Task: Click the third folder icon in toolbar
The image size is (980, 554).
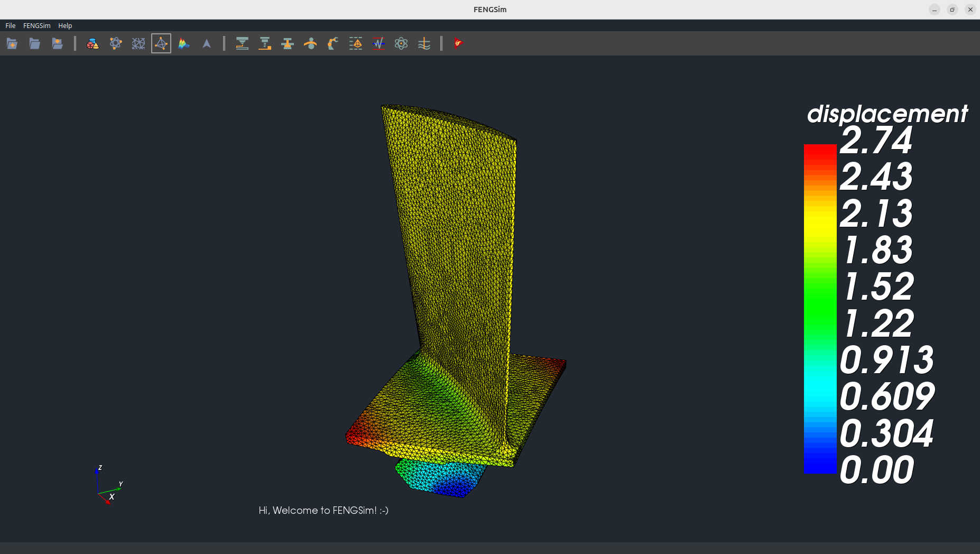Action: [58, 43]
